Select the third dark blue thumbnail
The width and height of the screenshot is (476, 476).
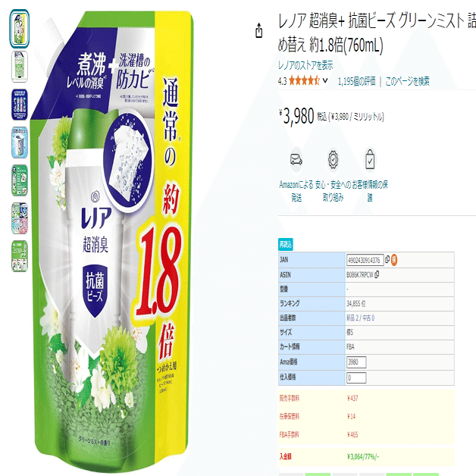20,105
